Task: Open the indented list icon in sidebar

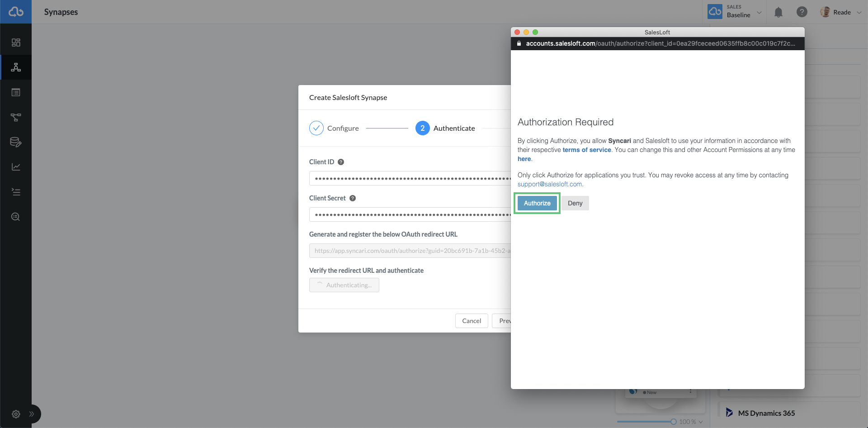Action: (x=16, y=192)
